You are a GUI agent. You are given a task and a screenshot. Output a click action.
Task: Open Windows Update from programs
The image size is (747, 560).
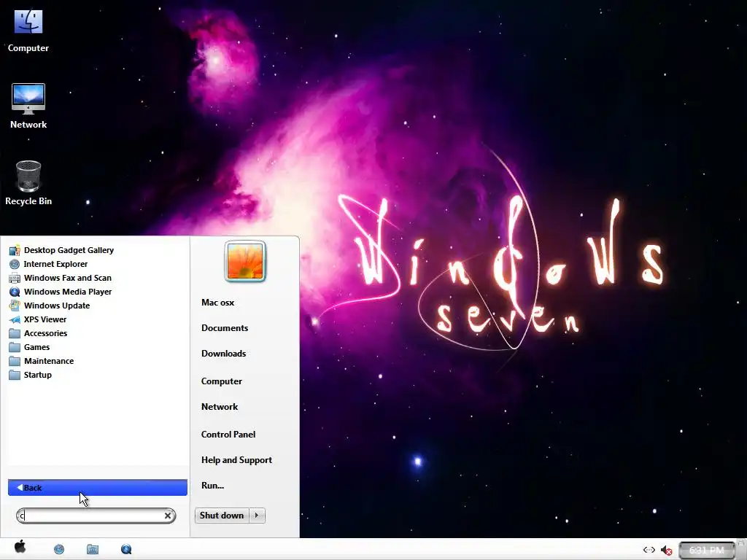pyautogui.click(x=57, y=306)
